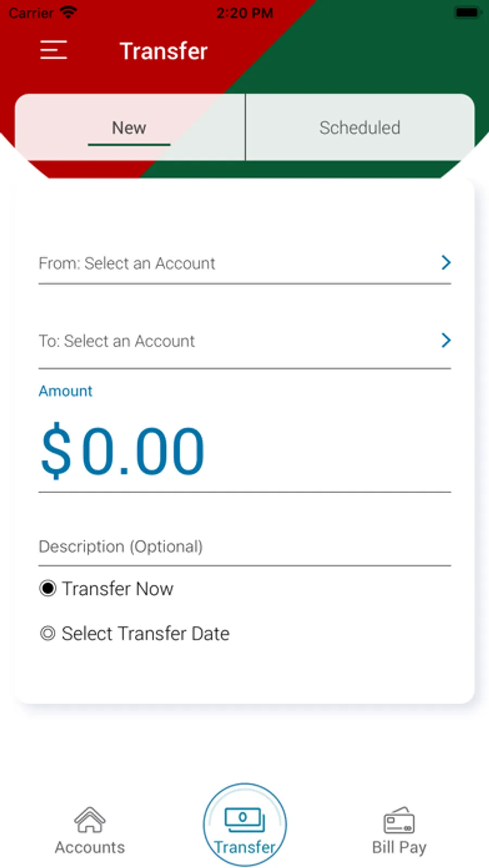Tap the battery indicator icon
Viewport: 489px width, 868px height.
pos(467,12)
